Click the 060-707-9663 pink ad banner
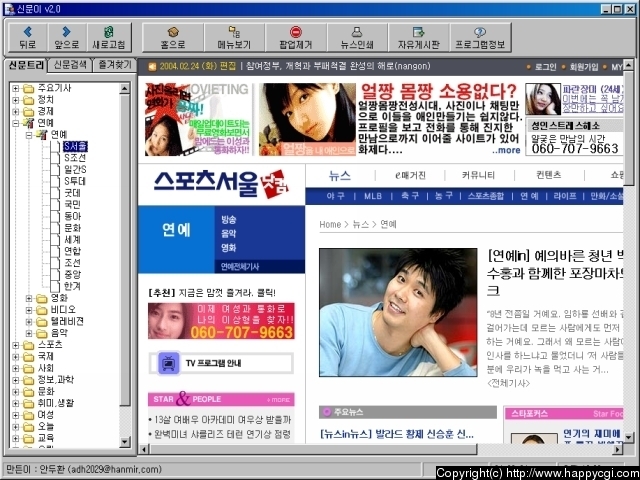This screenshot has height=480, width=640. coord(221,321)
